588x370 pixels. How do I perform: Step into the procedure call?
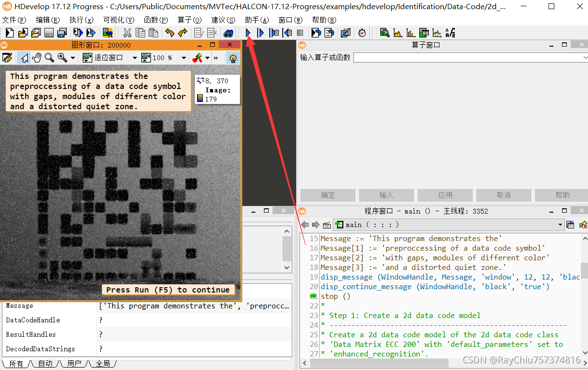point(274,33)
